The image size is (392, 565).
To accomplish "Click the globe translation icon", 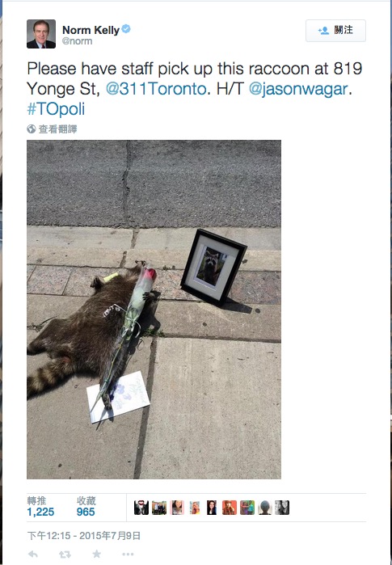I will pos(32,129).
